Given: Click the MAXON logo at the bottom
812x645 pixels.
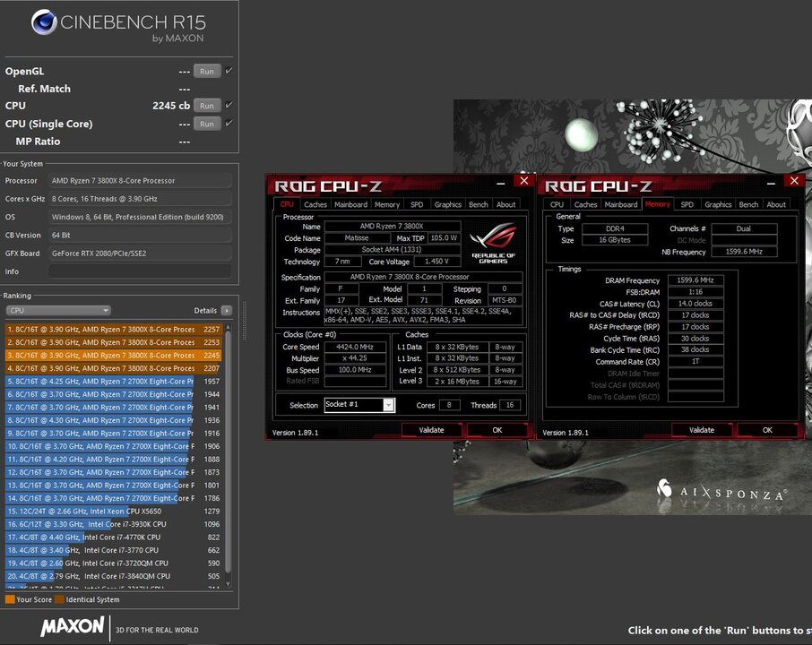Looking at the screenshot, I should click(73, 626).
